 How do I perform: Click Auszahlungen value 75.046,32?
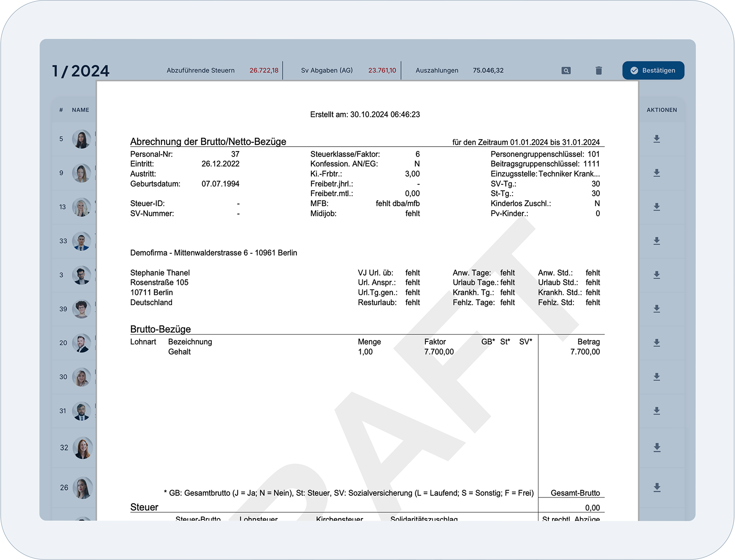488,71
